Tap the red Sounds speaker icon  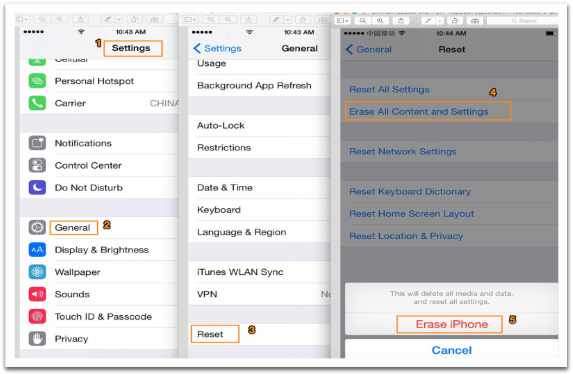pyautogui.click(x=37, y=294)
